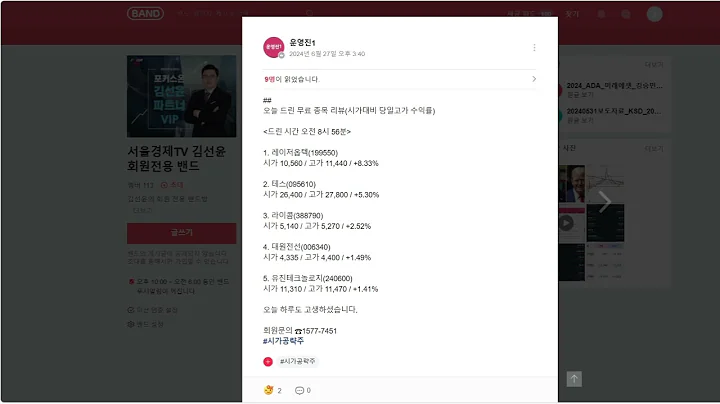The width and height of the screenshot is (720, 404).
Task: Open the 새글 피드 header menu
Action: [529, 14]
